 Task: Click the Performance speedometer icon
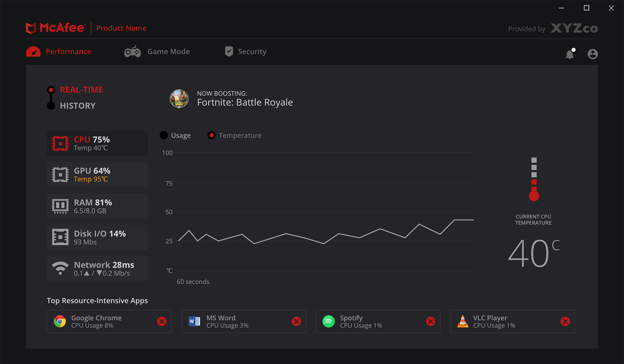pyautogui.click(x=33, y=52)
